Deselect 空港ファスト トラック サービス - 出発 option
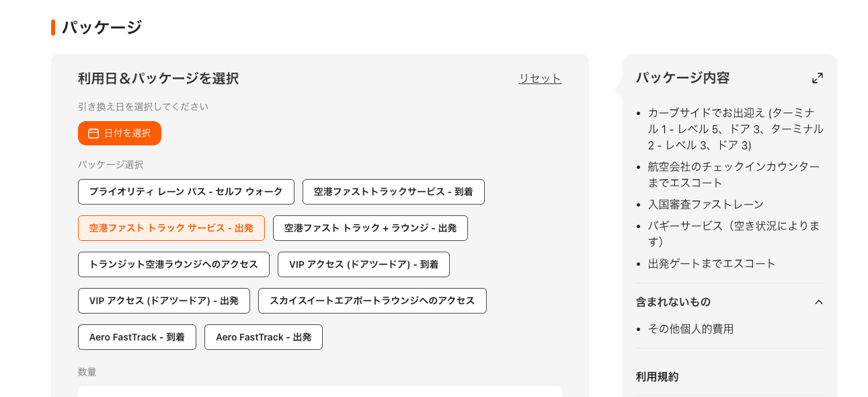868x397 pixels. 171,228
